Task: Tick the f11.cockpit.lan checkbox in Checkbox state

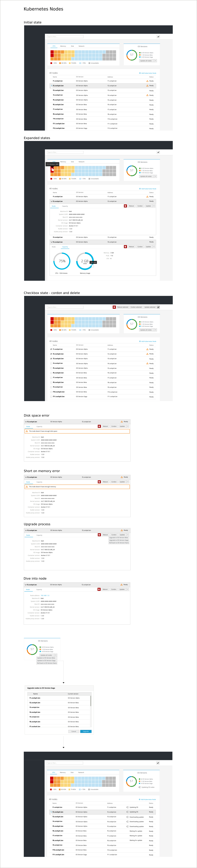Action: 51,397
